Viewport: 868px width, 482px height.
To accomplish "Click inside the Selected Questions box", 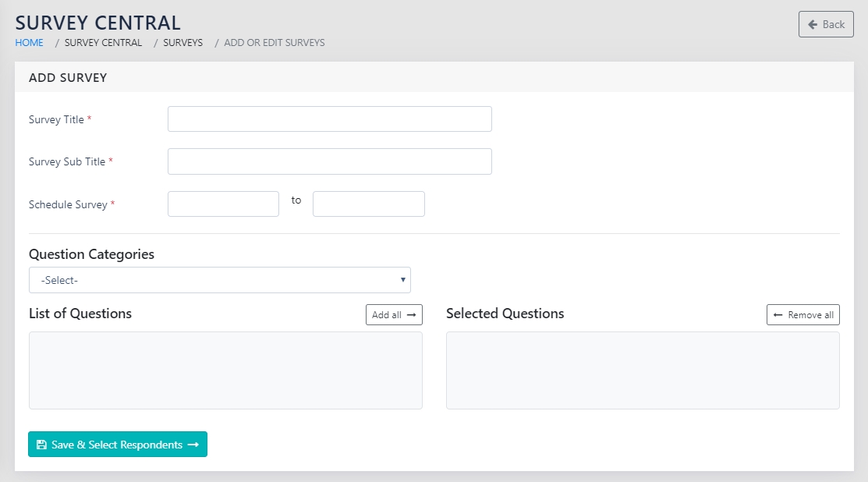I will point(643,370).
